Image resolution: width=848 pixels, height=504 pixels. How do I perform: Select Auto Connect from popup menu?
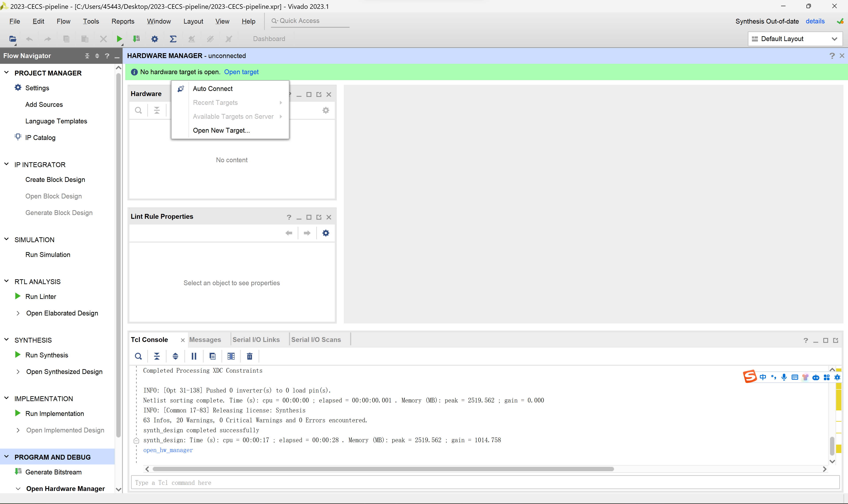click(213, 89)
